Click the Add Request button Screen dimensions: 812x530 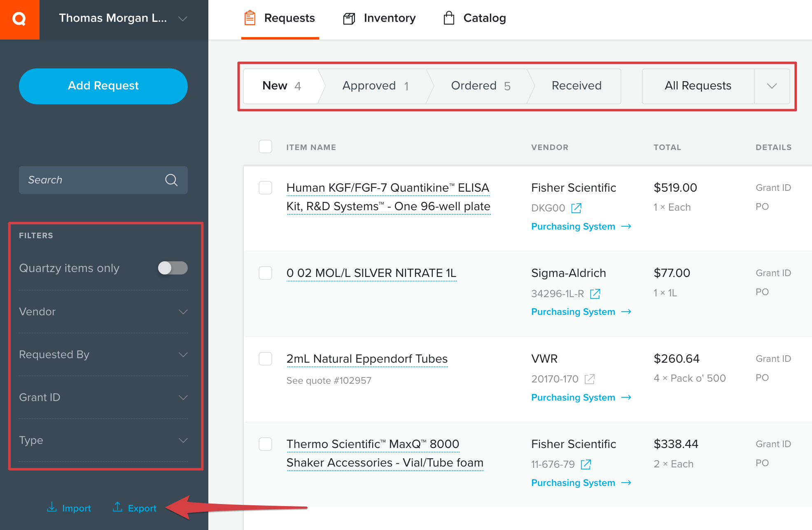pyautogui.click(x=103, y=86)
